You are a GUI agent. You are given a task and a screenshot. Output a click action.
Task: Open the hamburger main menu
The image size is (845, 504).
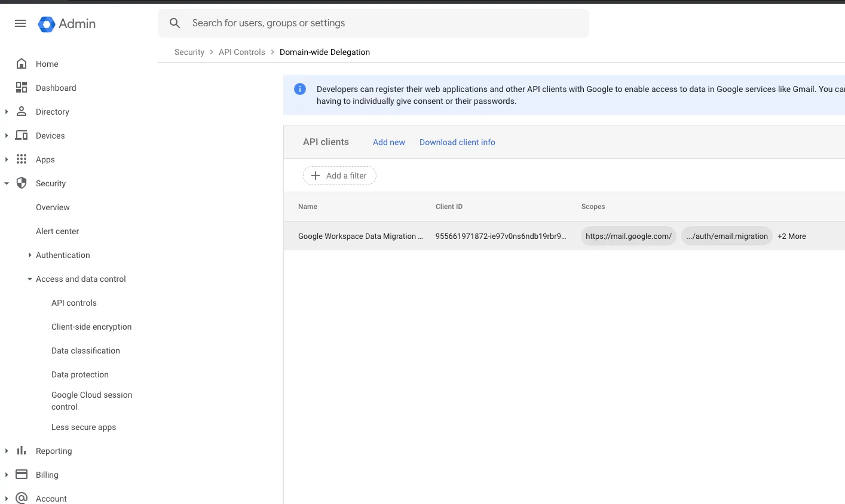(20, 23)
